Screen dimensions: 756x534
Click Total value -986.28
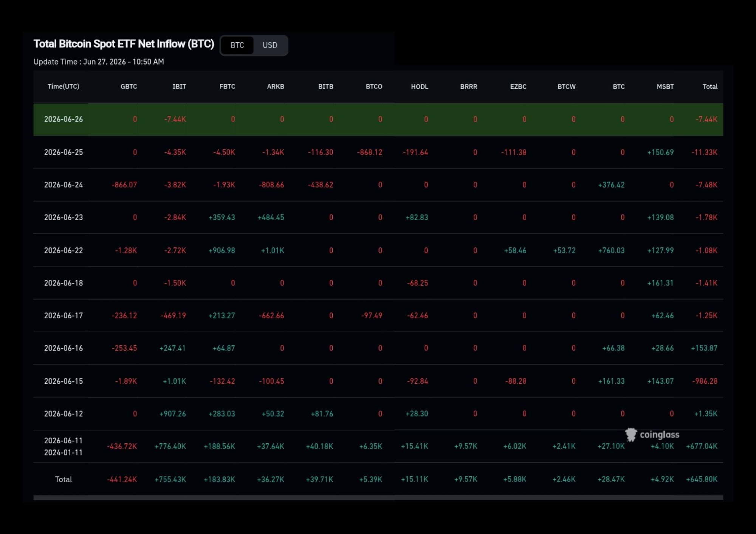point(705,381)
